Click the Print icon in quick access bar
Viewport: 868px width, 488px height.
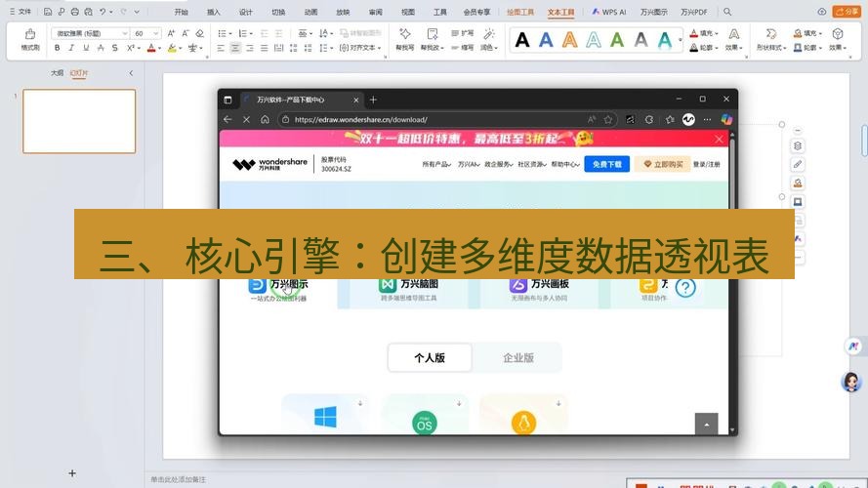click(x=75, y=12)
